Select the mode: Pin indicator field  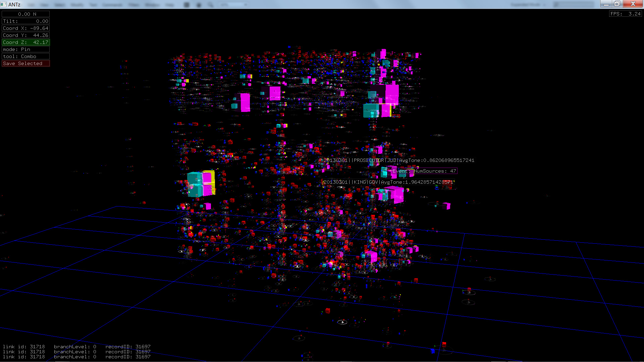pos(25,49)
